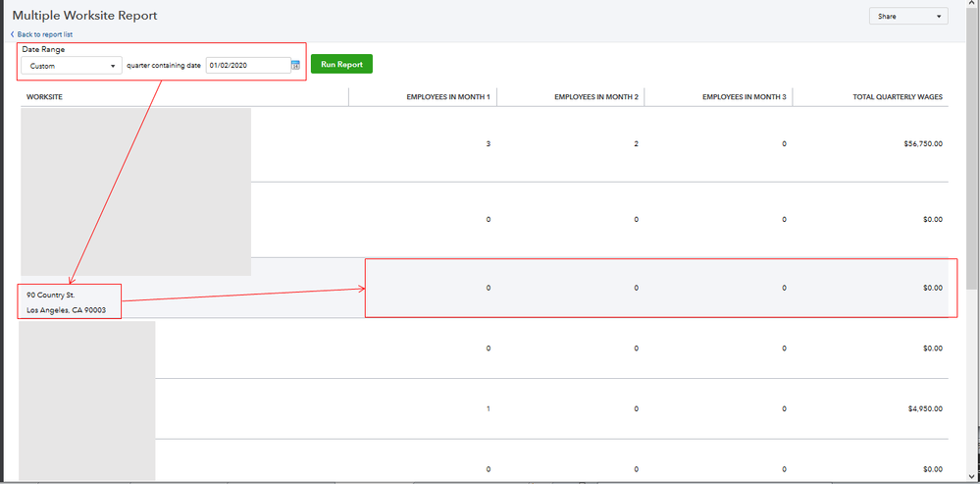Viewport: 980px width, 484px height.
Task: Select month 1 value 1 in $4,950.00 row
Action: 489,409
